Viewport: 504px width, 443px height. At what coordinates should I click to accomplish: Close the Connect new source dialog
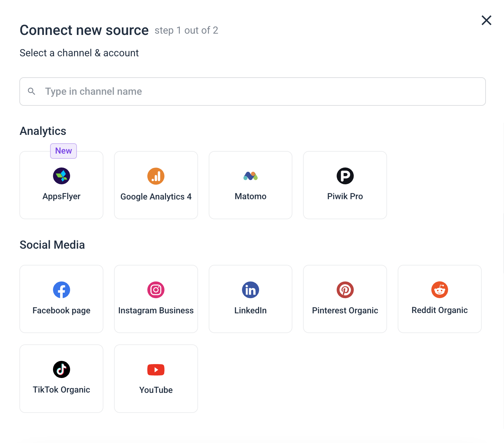click(x=486, y=20)
